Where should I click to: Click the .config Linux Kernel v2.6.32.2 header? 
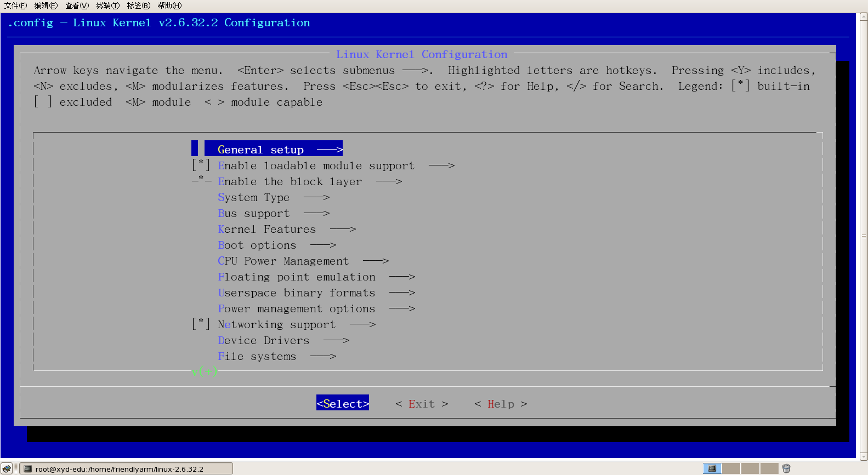pos(159,22)
